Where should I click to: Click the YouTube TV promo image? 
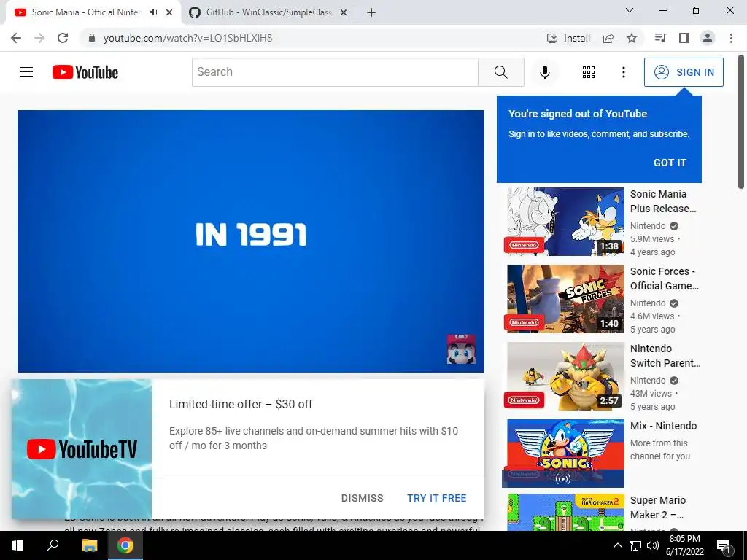click(82, 449)
